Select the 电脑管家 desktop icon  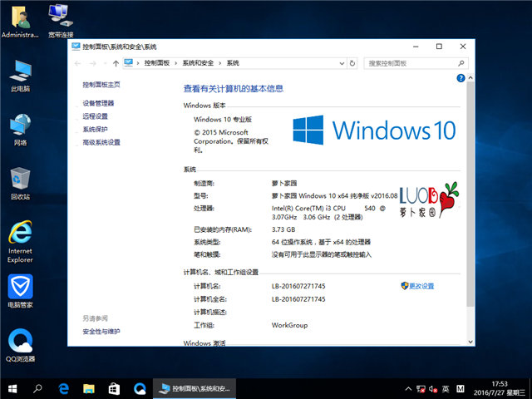20,291
